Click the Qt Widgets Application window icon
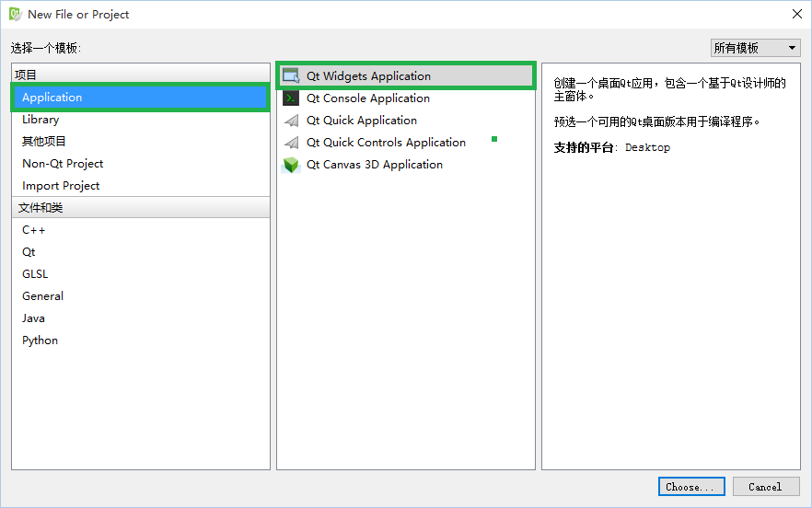812x508 pixels. pos(291,75)
